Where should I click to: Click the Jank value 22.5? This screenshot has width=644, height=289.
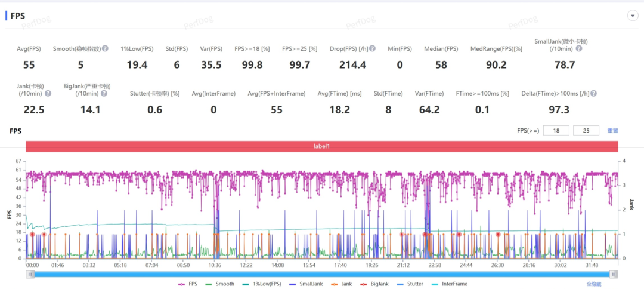(34, 110)
